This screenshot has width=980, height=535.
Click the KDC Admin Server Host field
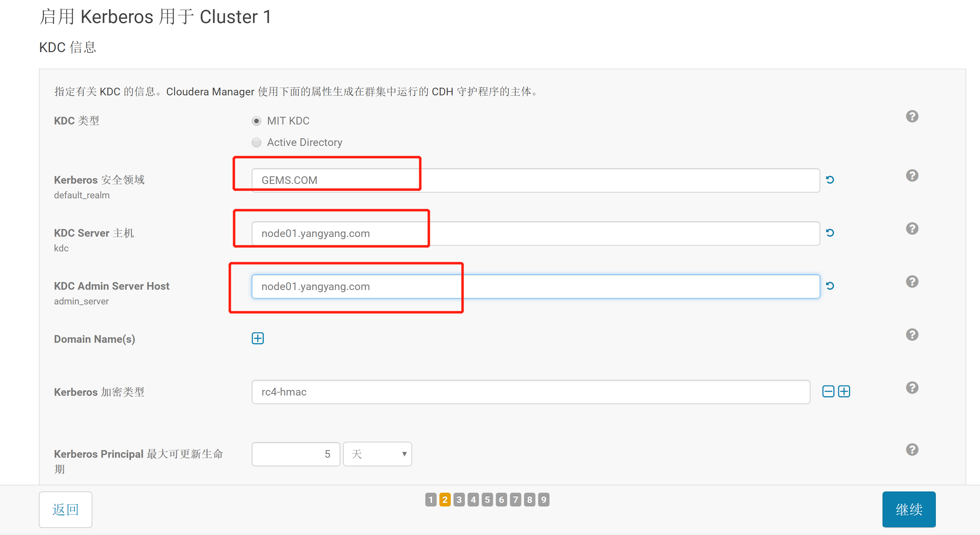(536, 287)
